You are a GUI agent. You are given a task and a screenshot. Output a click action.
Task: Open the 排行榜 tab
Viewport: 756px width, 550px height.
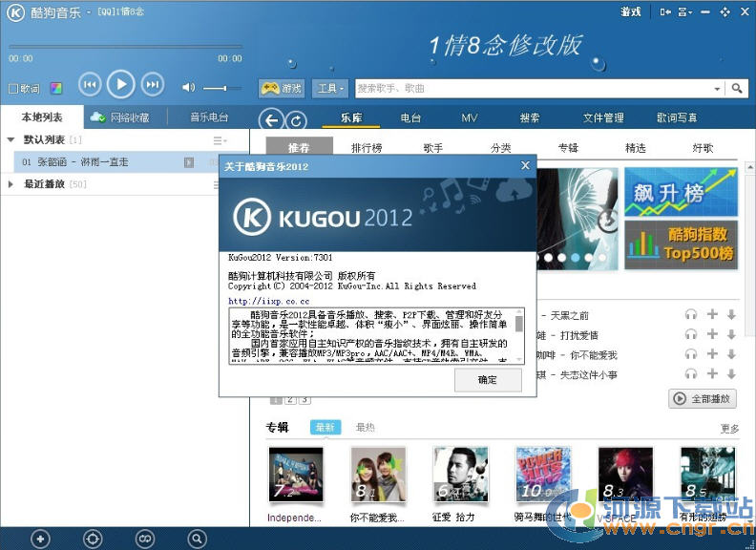pos(367,148)
